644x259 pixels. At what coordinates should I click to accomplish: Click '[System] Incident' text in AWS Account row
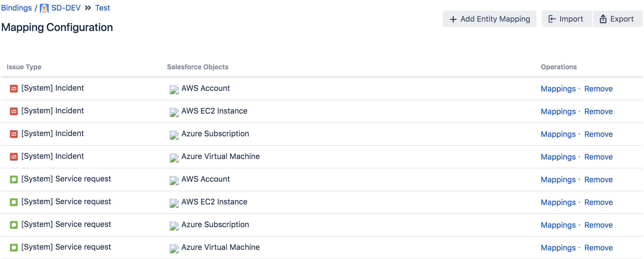(53, 88)
